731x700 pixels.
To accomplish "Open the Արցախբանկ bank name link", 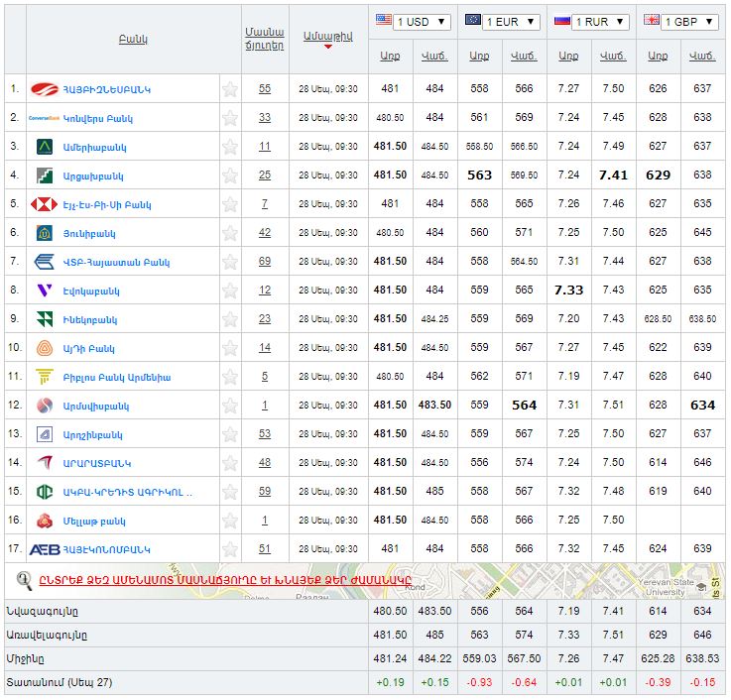I will pos(93,175).
